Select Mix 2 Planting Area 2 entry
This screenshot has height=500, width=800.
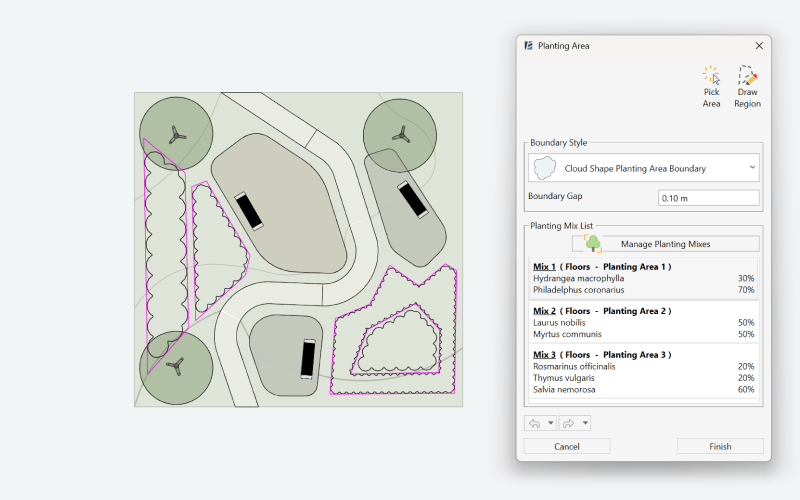tap(643, 323)
